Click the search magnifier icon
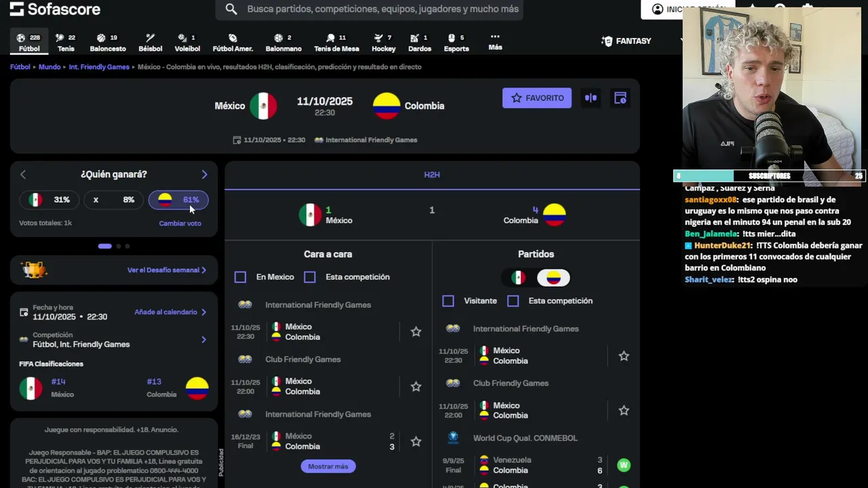The width and height of the screenshot is (868, 488). (231, 9)
